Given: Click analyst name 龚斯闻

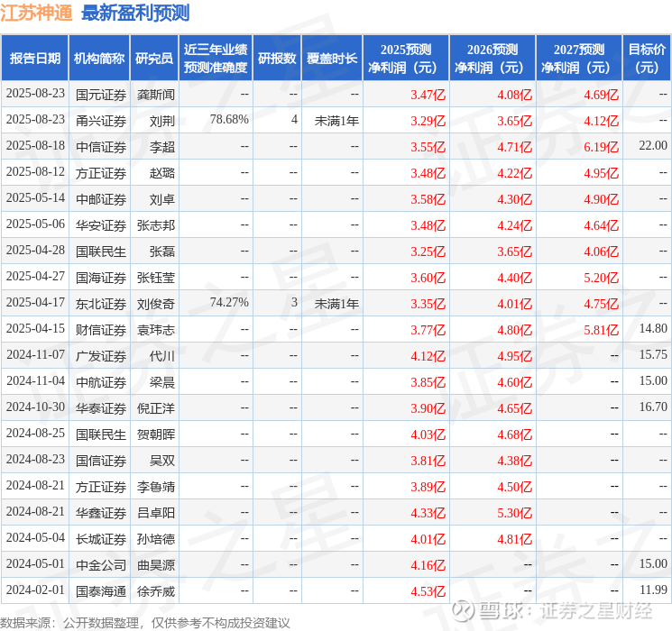Looking at the screenshot, I should pyautogui.click(x=155, y=95).
